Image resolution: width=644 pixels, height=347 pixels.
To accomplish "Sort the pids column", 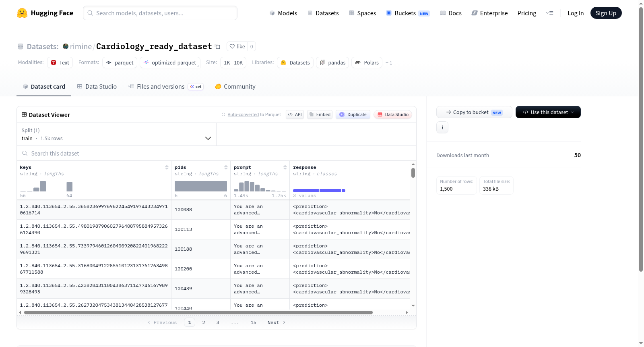I will (226, 167).
